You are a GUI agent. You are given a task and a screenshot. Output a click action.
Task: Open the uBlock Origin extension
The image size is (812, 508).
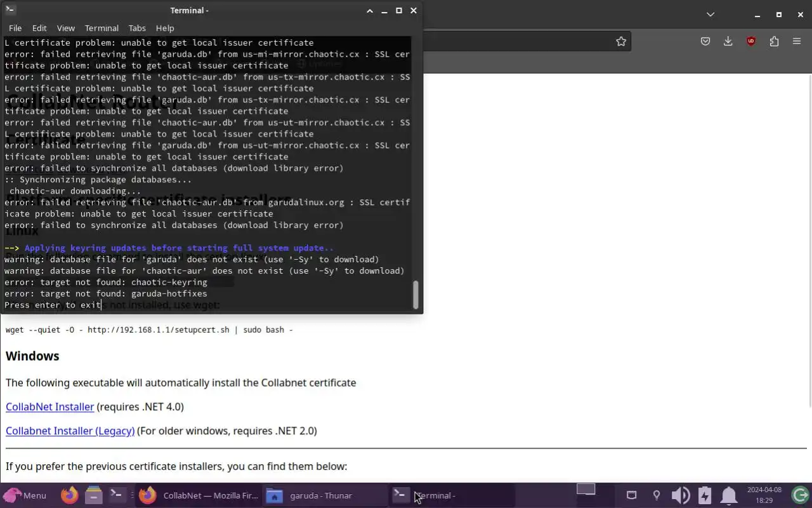[x=751, y=41]
